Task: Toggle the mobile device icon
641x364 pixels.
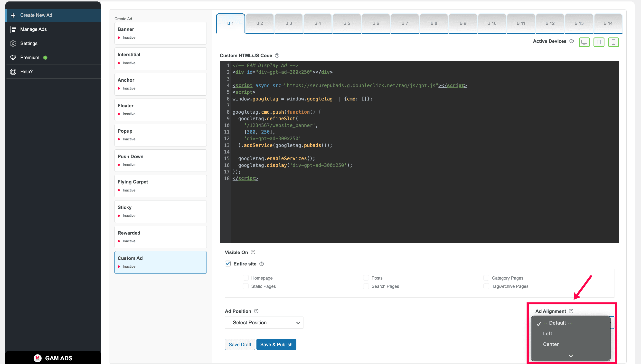Action: (x=613, y=42)
